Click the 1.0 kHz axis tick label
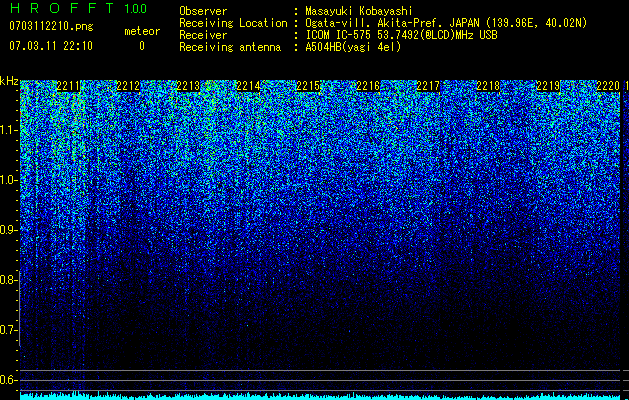Screen dimensions: 629x400 click(x=8, y=180)
